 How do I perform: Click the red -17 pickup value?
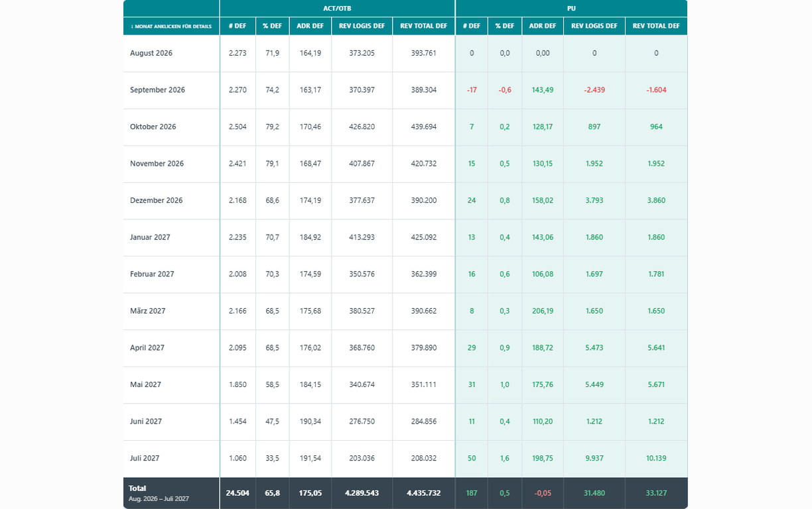tap(472, 90)
